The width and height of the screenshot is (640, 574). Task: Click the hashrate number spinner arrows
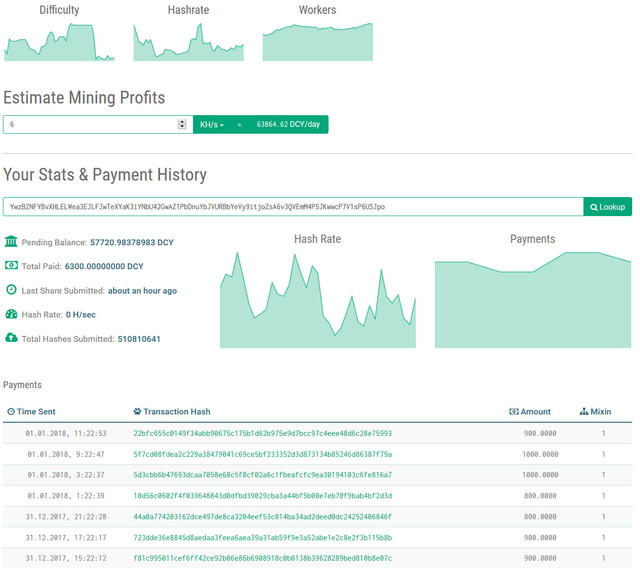point(182,124)
